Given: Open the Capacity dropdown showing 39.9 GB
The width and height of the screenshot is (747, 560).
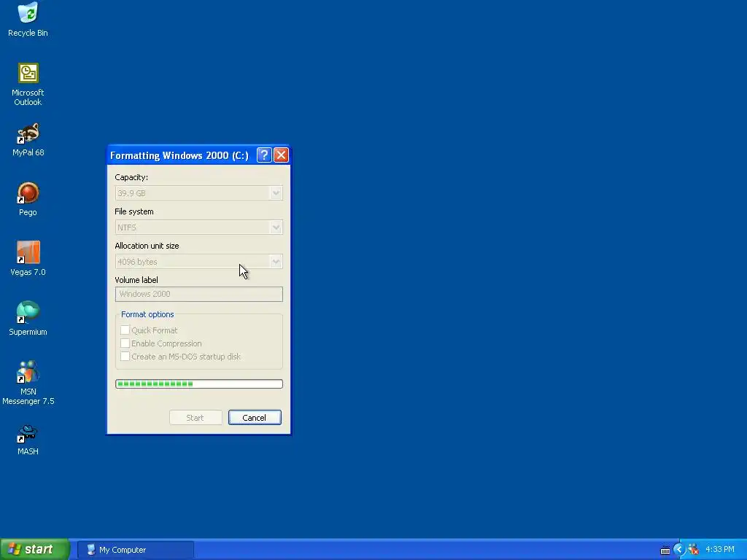Looking at the screenshot, I should [198, 192].
